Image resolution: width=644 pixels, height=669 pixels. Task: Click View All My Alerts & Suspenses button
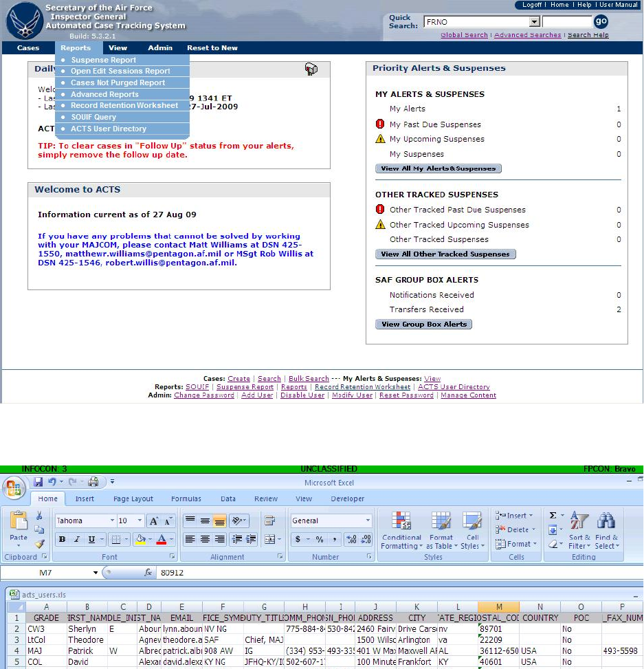coord(438,168)
